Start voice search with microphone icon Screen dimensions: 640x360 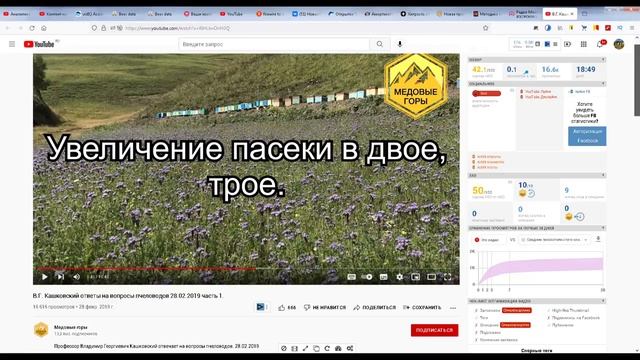[x=400, y=44]
